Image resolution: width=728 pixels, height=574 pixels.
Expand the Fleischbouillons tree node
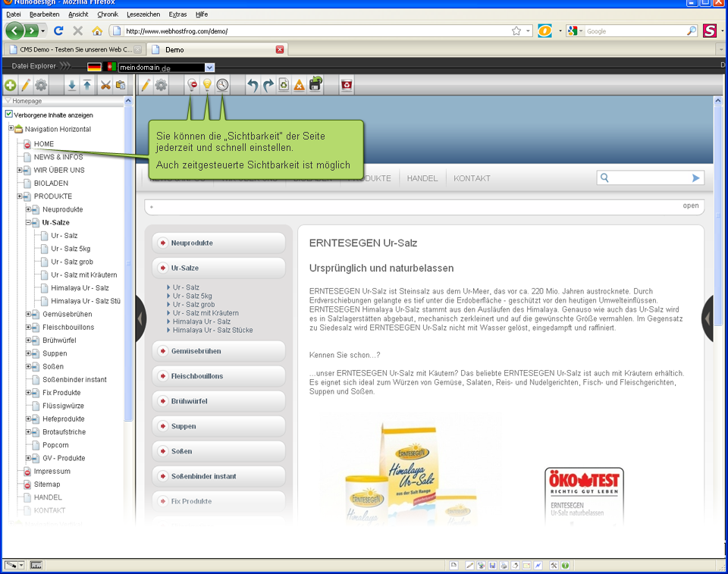tap(28, 327)
